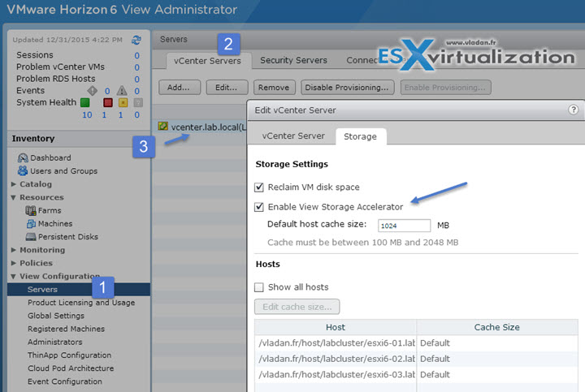This screenshot has height=392, width=585.
Task: Click the Users and Groups label
Action: click(64, 171)
